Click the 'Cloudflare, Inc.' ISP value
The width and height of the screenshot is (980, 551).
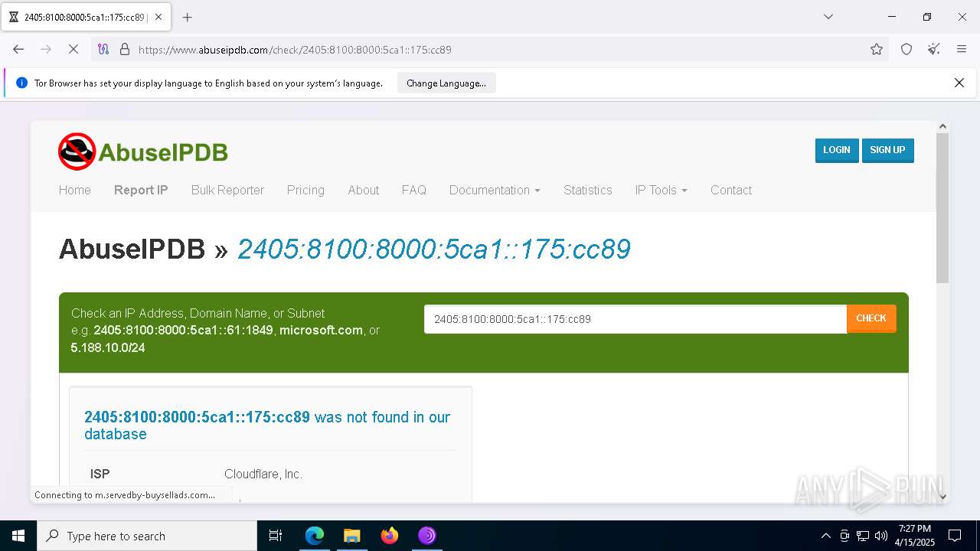(263, 474)
